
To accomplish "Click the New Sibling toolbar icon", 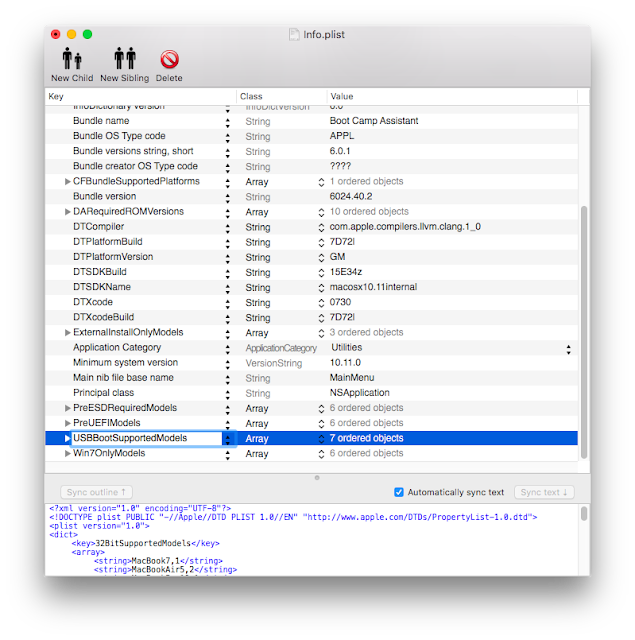I will (x=125, y=58).
